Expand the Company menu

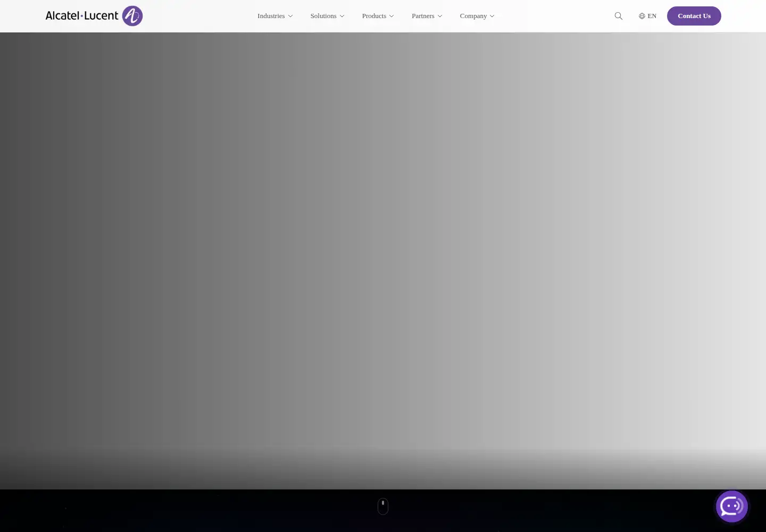point(477,16)
